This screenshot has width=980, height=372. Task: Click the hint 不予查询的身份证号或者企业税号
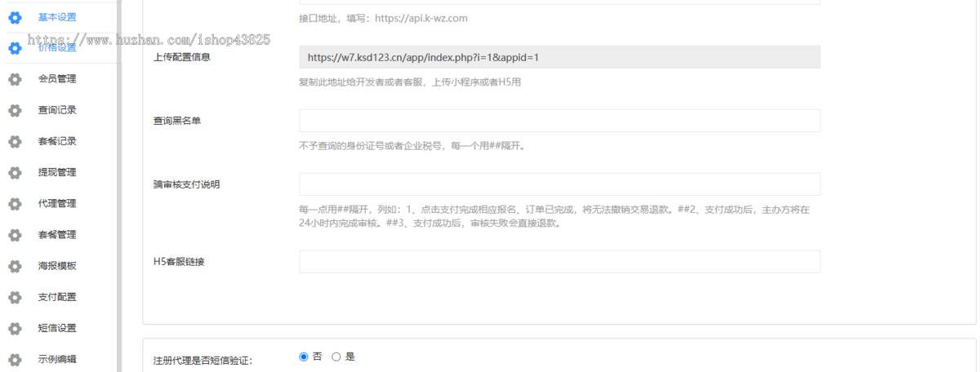click(412, 146)
